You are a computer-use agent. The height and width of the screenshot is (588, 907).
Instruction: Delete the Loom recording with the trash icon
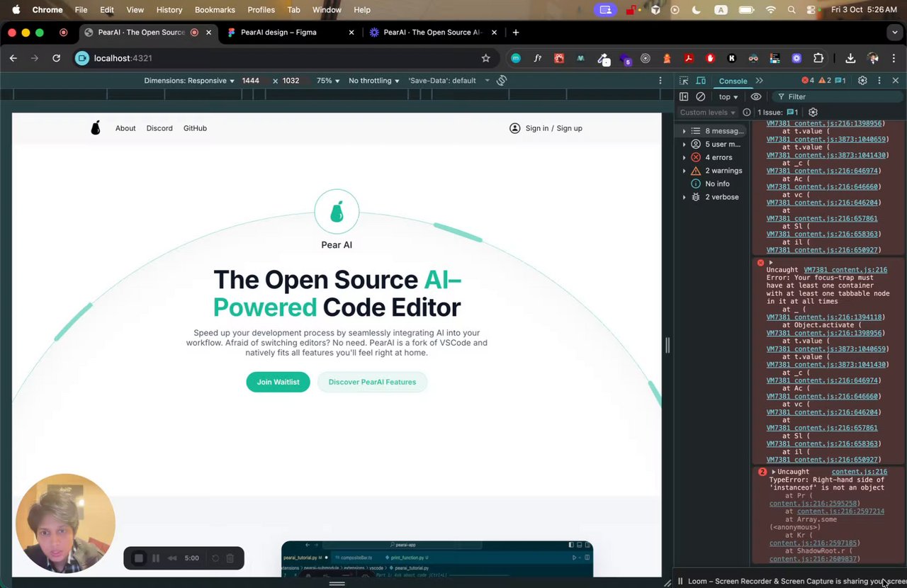coord(230,558)
